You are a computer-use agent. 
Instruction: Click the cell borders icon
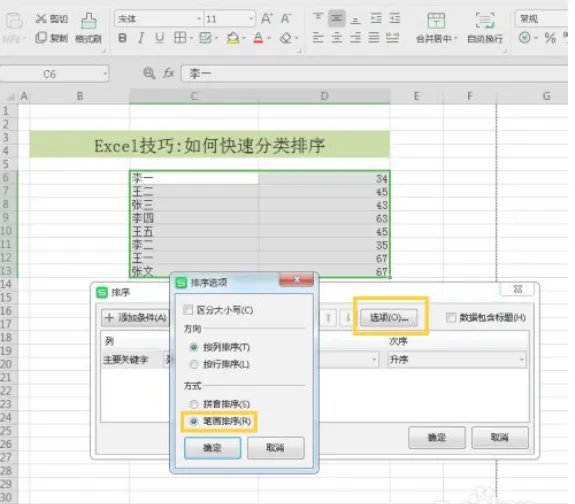tap(179, 38)
